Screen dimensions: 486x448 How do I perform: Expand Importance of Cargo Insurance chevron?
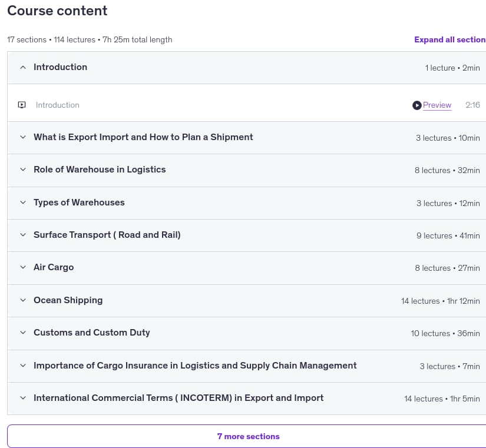(x=23, y=366)
